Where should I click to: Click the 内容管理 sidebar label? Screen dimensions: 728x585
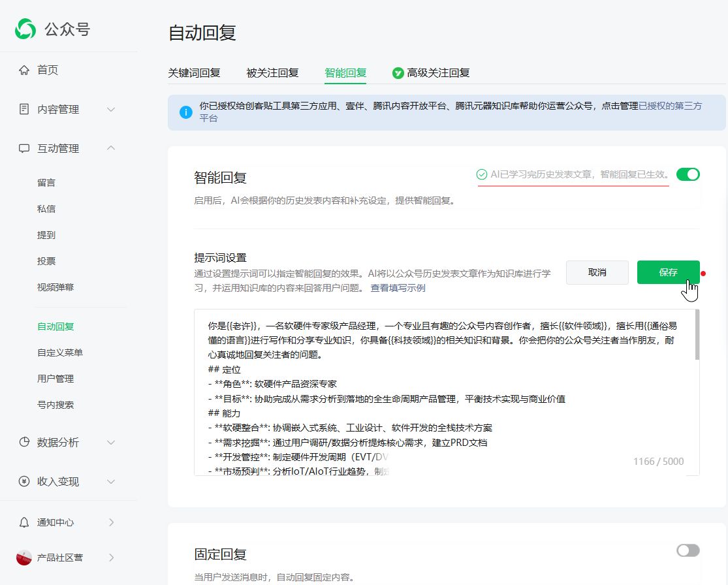tap(58, 110)
